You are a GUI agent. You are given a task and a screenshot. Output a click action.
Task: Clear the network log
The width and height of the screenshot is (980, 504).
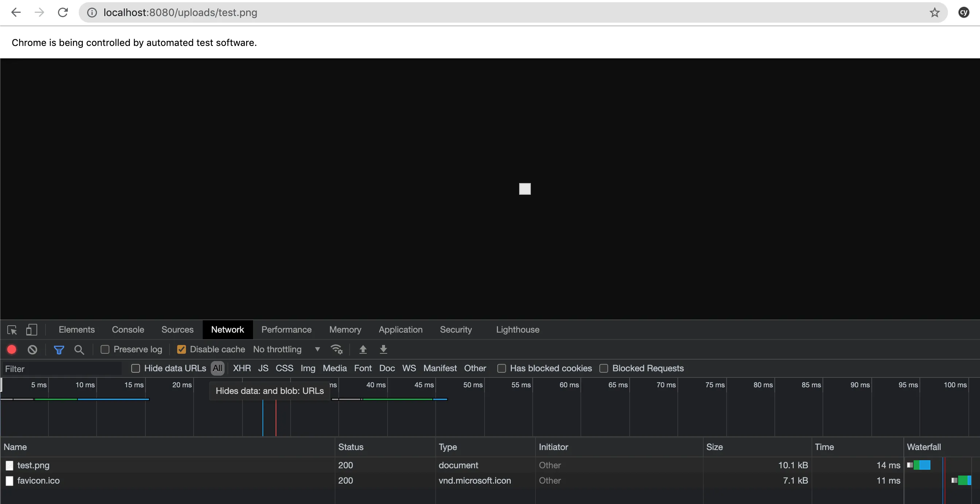(32, 349)
